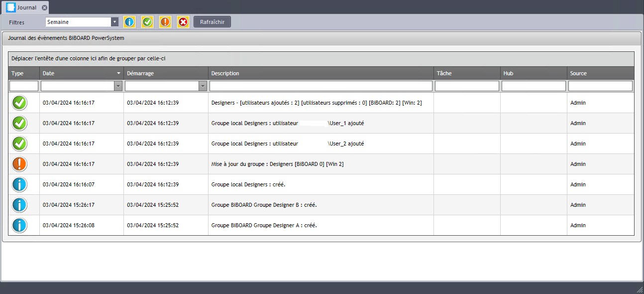This screenshot has height=294, width=644.
Task: Toggle the error events filter icon
Action: [x=183, y=22]
